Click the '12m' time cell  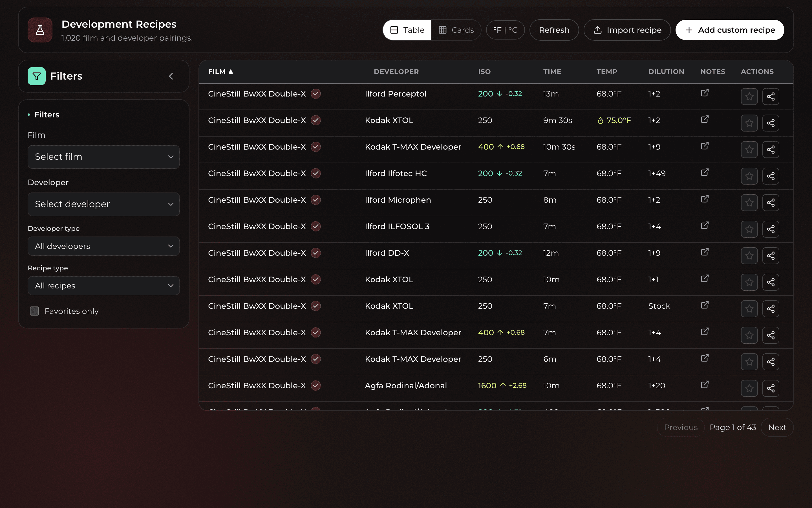tap(551, 253)
